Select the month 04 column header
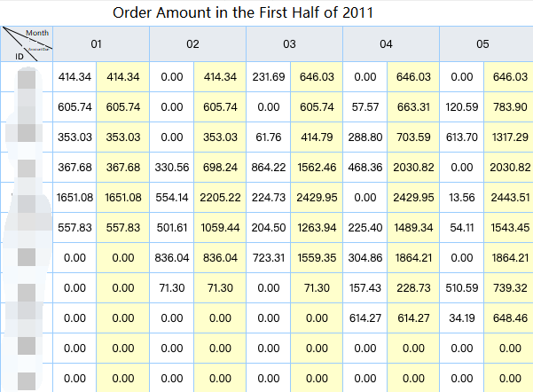 click(x=387, y=43)
